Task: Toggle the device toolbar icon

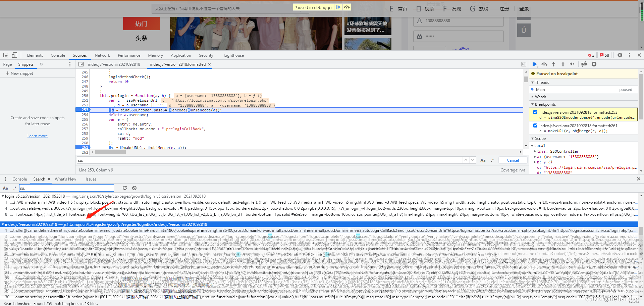Action: pyautogui.click(x=14, y=55)
